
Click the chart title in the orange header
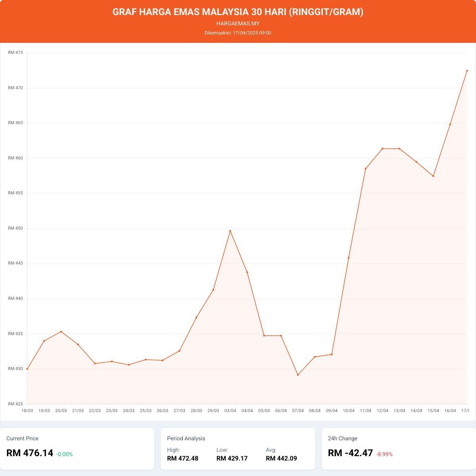[238, 12]
